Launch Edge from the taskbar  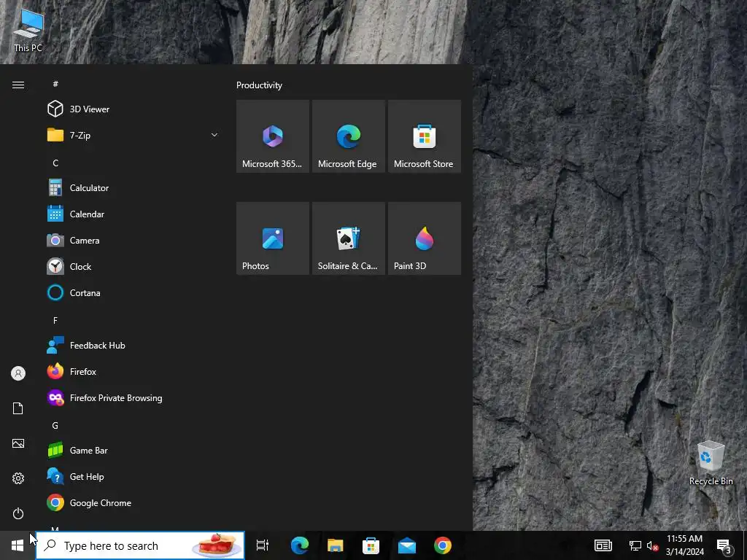pyautogui.click(x=299, y=545)
